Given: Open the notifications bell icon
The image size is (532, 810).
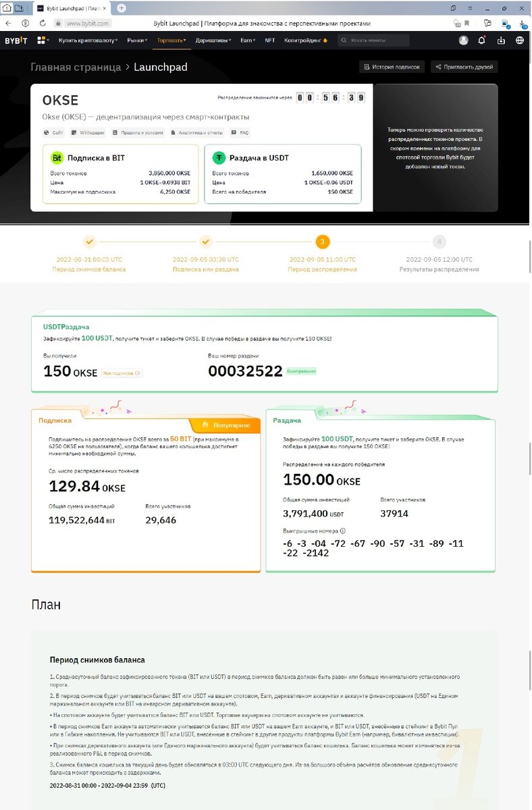Looking at the screenshot, I should click(x=481, y=40).
